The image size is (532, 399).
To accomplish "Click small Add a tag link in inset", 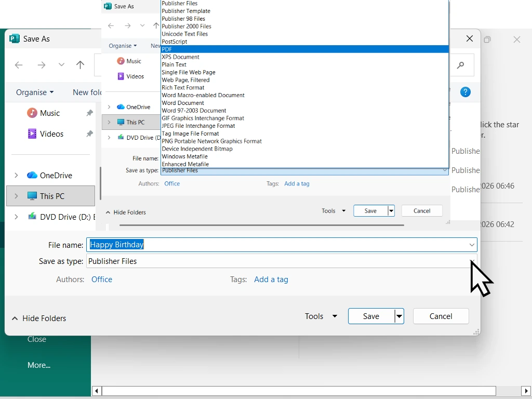I will [x=297, y=183].
